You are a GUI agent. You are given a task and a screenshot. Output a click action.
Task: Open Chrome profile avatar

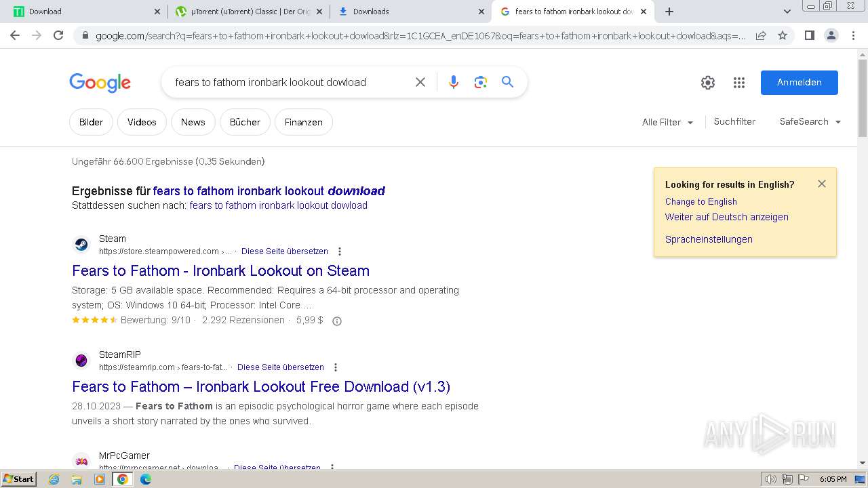[831, 35]
